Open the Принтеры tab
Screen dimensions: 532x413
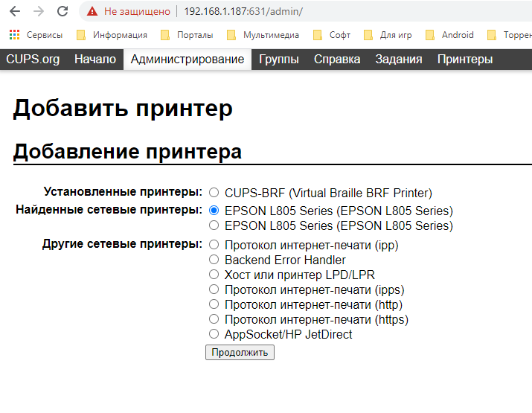tap(464, 60)
